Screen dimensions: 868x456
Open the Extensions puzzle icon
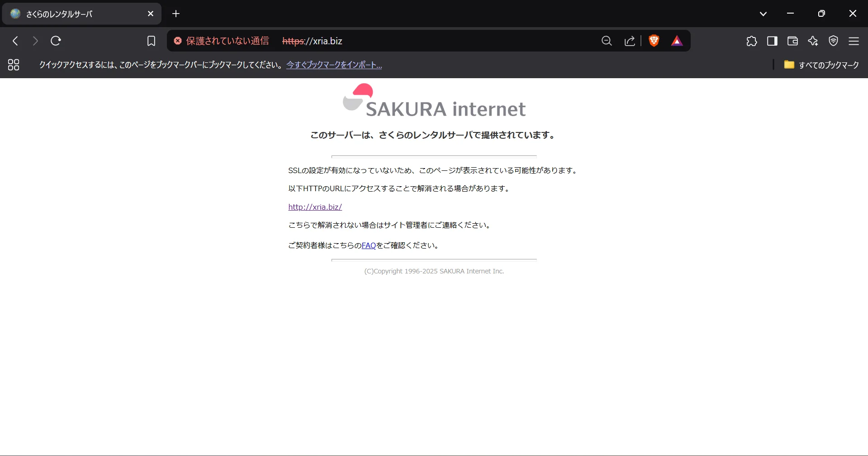pyautogui.click(x=751, y=41)
